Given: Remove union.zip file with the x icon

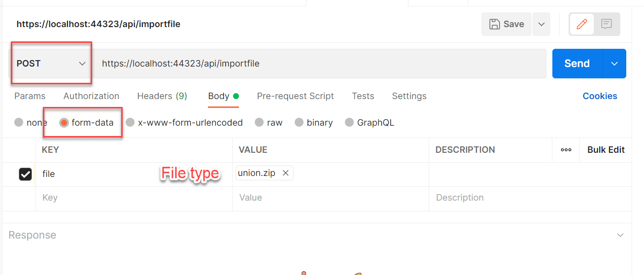Looking at the screenshot, I should [285, 173].
